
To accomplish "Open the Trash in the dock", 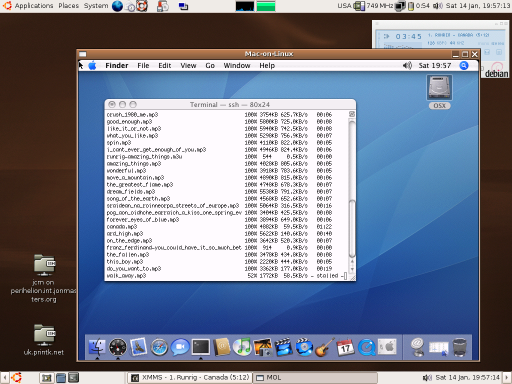I will (460, 347).
